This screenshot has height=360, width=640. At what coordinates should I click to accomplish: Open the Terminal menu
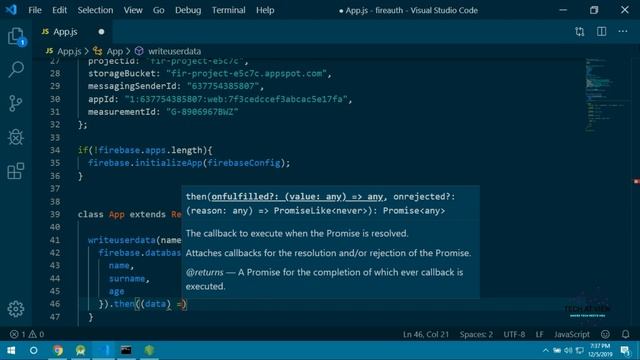coord(228,10)
